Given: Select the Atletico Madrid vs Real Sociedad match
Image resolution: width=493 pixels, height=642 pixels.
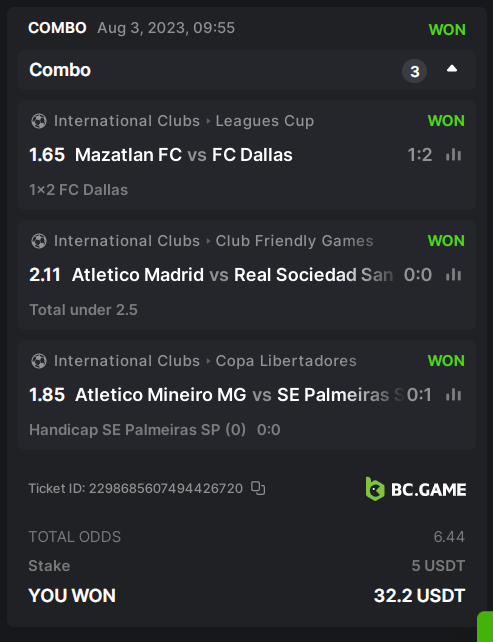Looking at the screenshot, I should point(232,275).
